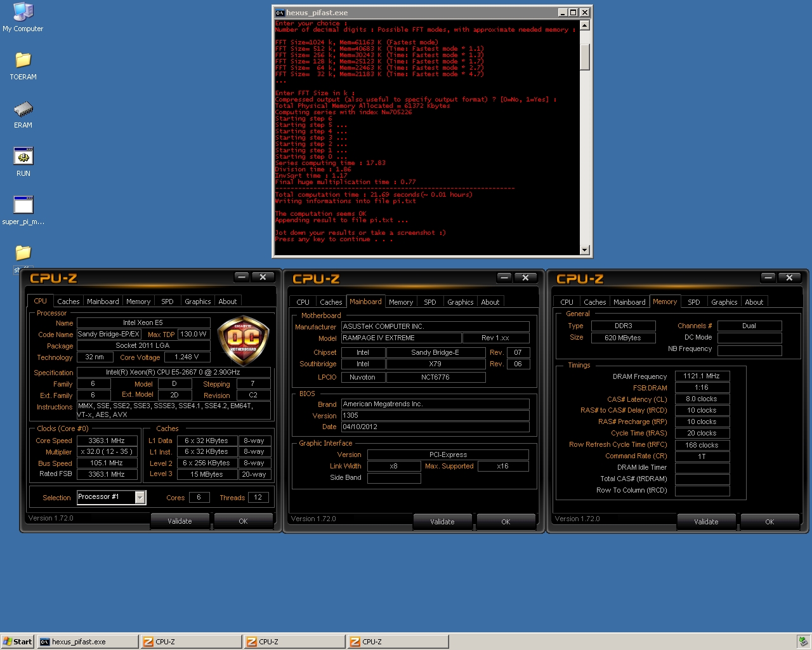Select About tab in middle CPU-Z window
The width and height of the screenshot is (812, 650).
pyautogui.click(x=490, y=302)
